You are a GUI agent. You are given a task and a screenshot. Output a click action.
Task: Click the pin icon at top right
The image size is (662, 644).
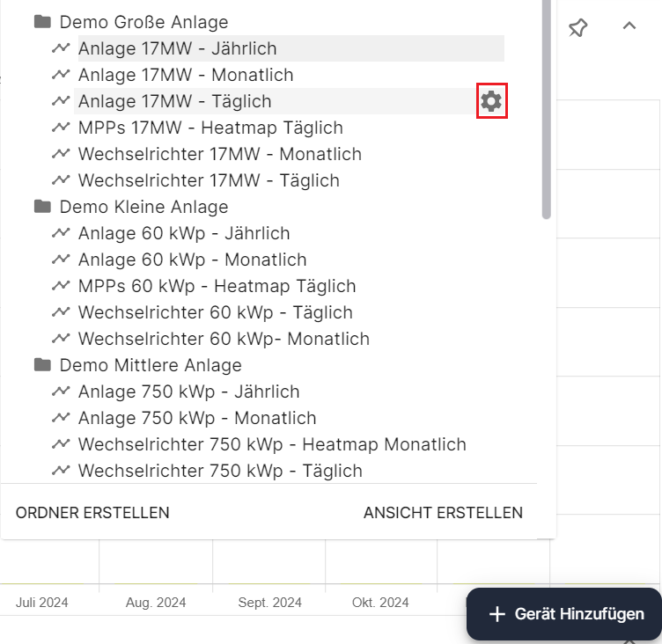577,27
